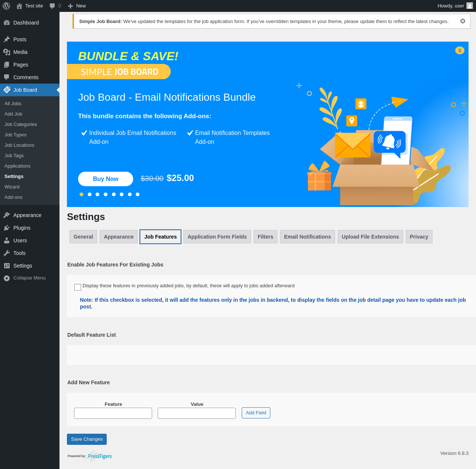
Task: Click the Appearance paintbrush icon
Action: pyautogui.click(x=7, y=215)
